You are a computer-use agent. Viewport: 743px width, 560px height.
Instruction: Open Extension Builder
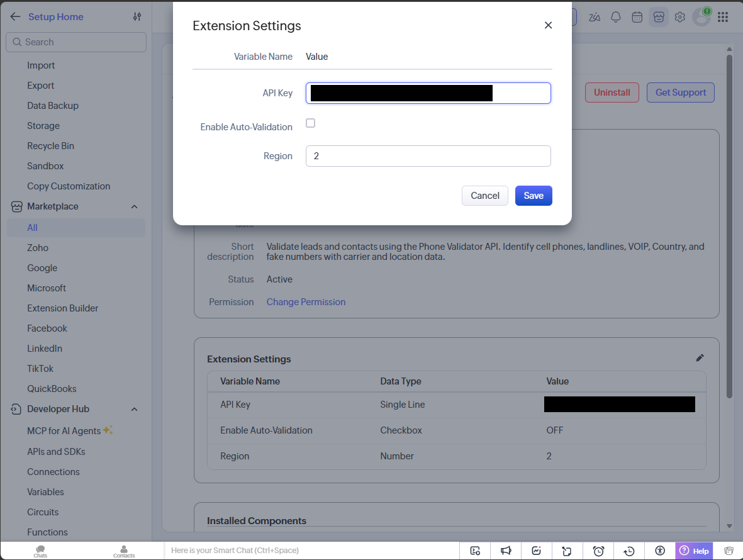coord(62,308)
